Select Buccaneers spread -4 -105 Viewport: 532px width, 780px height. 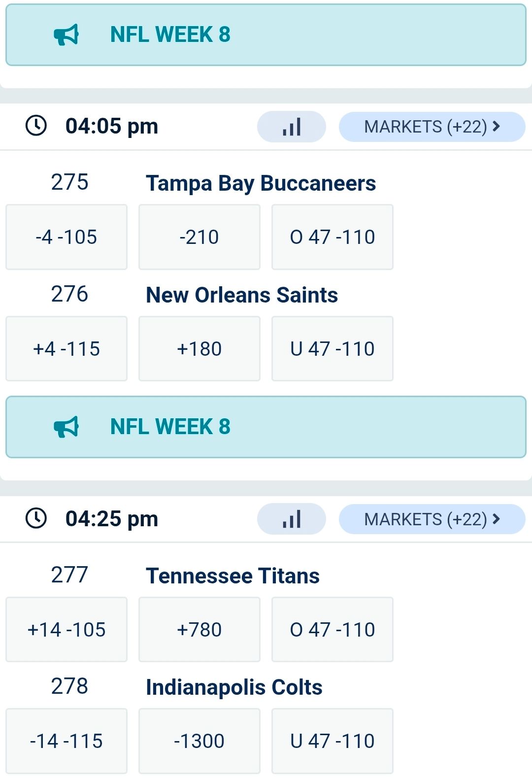(66, 237)
